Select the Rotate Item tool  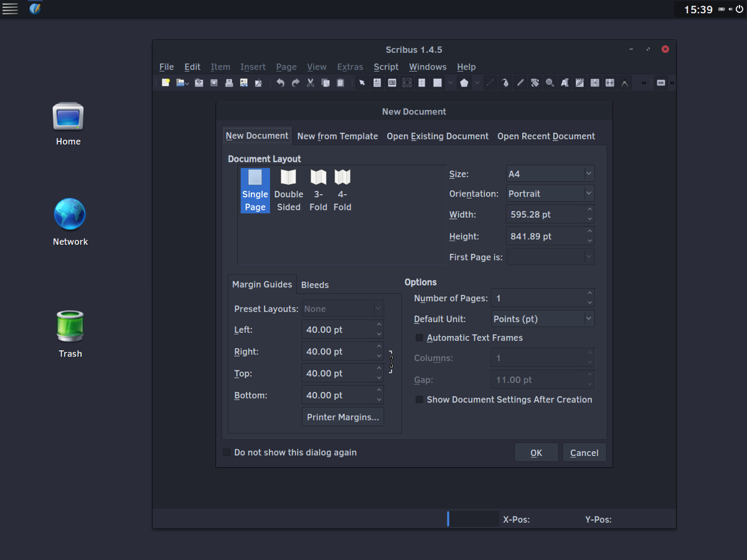pyautogui.click(x=535, y=83)
